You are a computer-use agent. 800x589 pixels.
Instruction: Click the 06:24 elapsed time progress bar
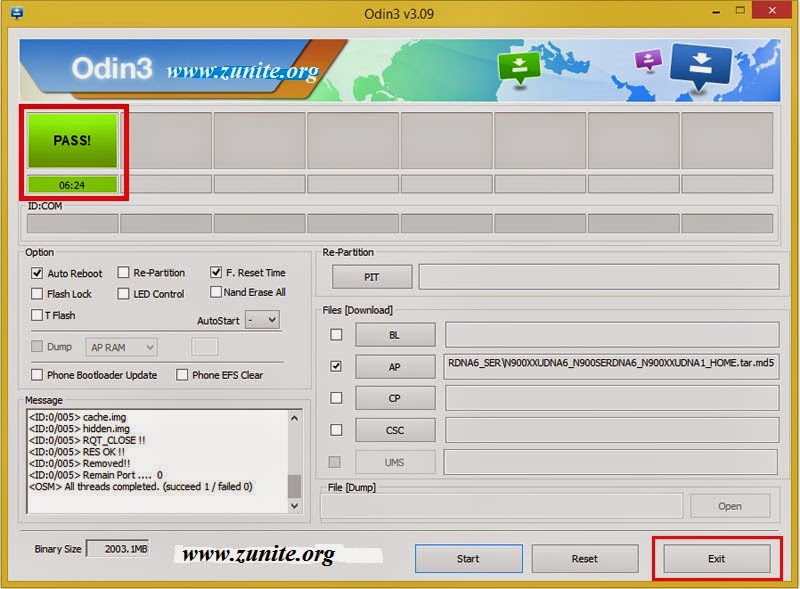click(x=72, y=185)
